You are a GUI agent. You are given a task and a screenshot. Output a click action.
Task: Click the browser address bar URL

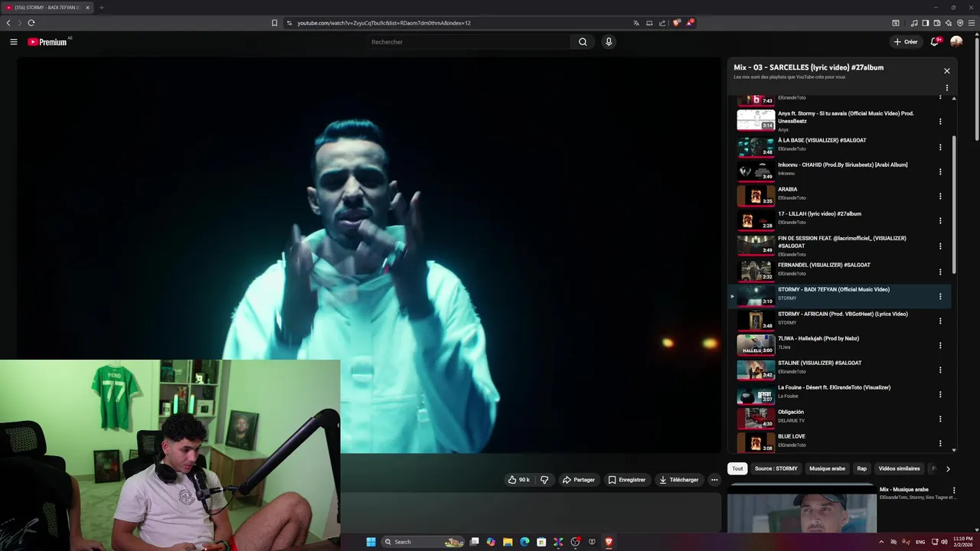coord(384,23)
